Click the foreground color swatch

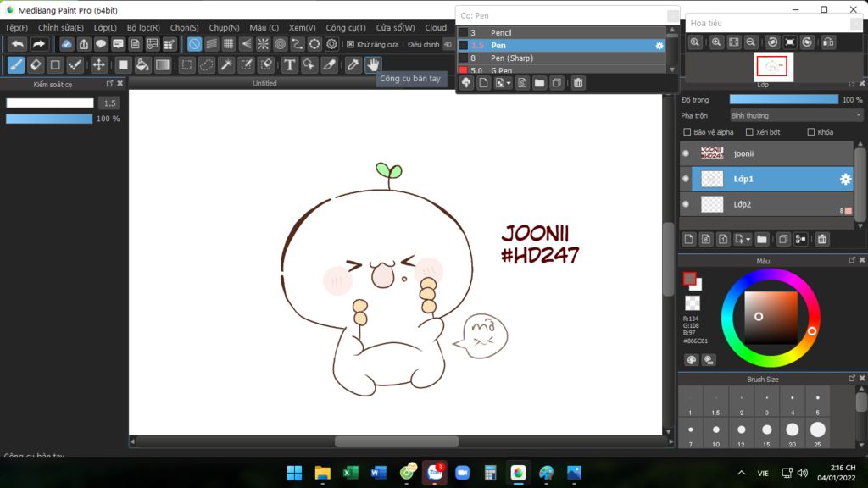point(689,279)
